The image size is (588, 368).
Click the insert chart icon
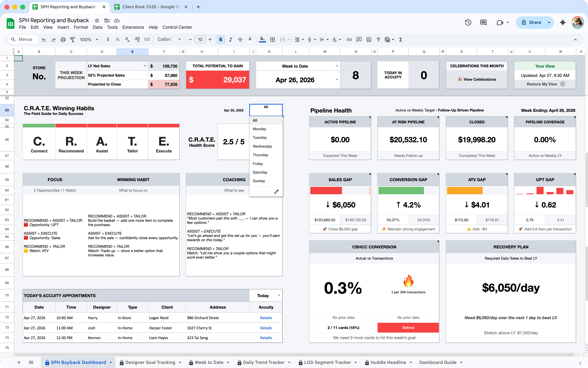(369, 39)
